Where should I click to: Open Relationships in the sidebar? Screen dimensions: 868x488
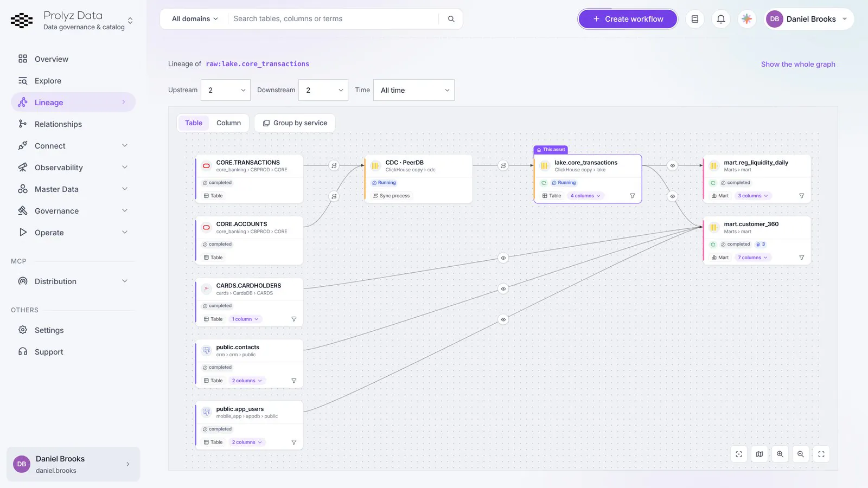tap(73, 124)
